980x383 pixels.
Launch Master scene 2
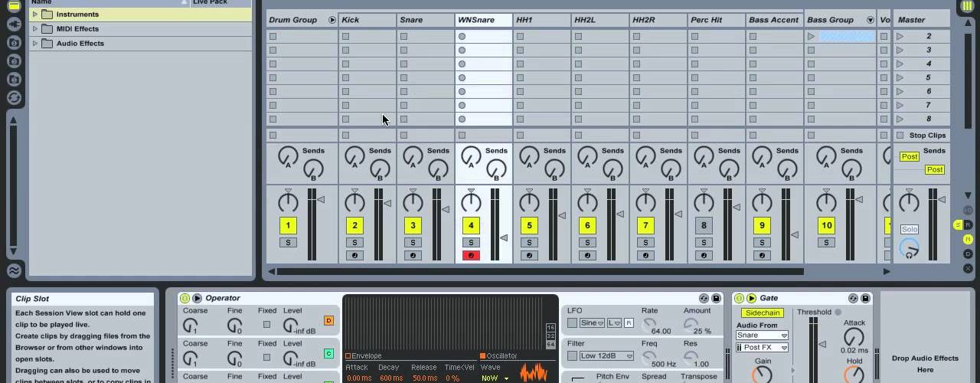click(x=900, y=36)
